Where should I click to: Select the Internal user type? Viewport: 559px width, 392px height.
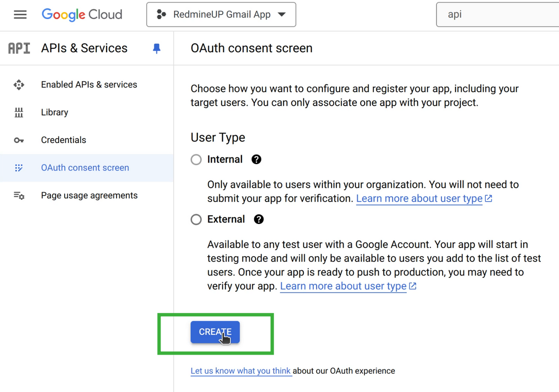[x=196, y=159]
